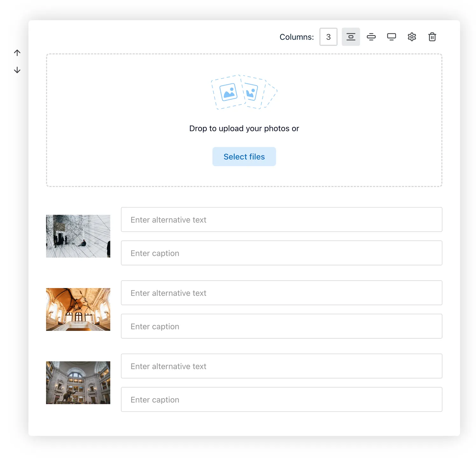Switch gallery to wide width layout
The image size is (476, 465).
(x=371, y=37)
